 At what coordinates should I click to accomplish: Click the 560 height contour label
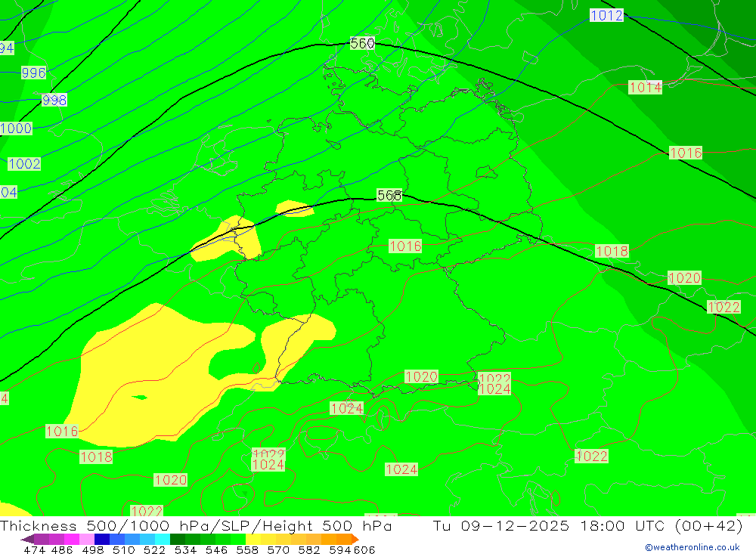pos(362,43)
